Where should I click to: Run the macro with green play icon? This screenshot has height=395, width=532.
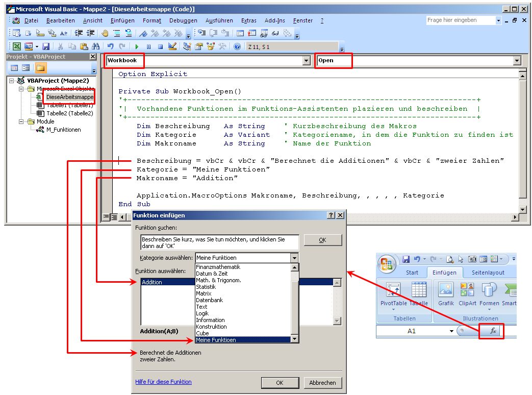137,46
